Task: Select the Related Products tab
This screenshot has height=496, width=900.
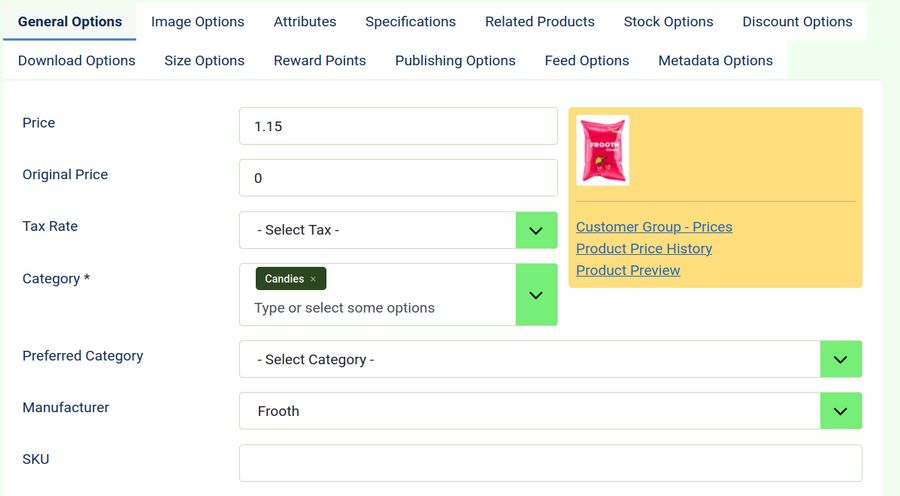Action: [539, 21]
